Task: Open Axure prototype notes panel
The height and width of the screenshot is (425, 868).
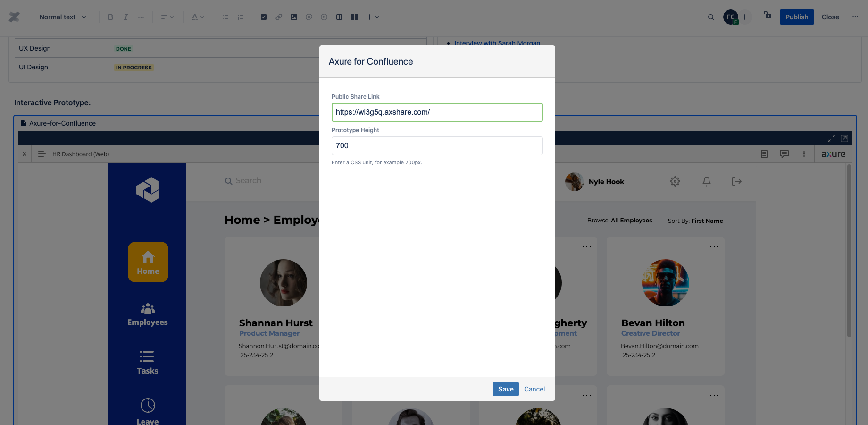Action: 764,154
